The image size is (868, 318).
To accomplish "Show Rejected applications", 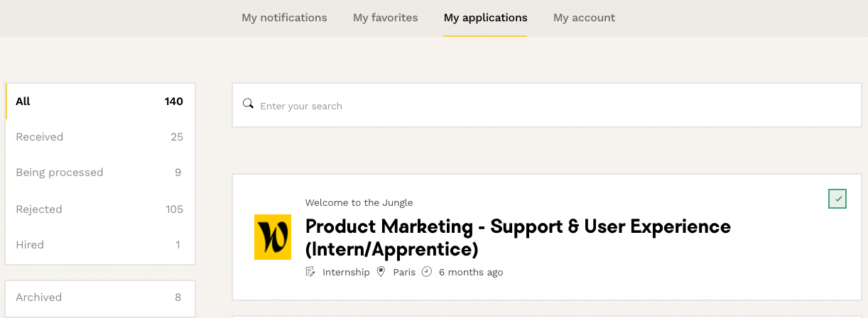I will (99, 209).
